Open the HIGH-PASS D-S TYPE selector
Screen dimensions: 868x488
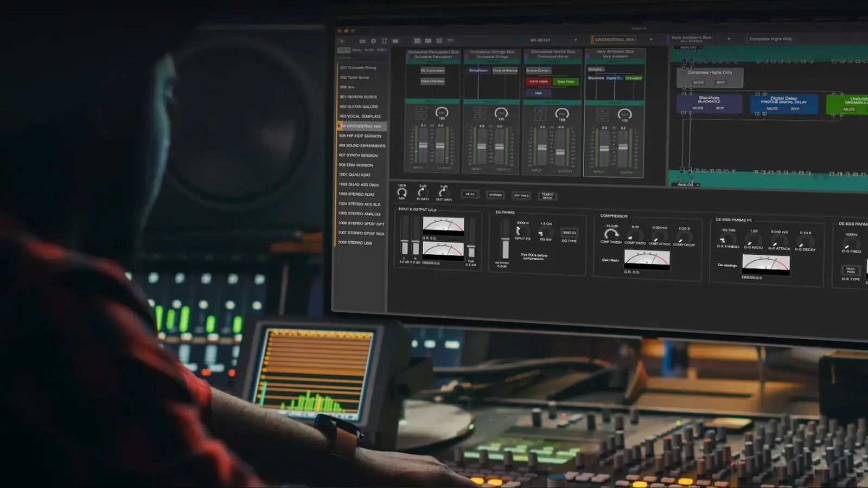point(851,270)
